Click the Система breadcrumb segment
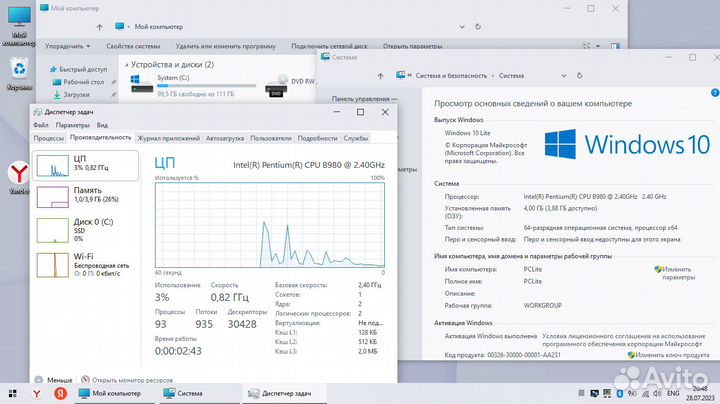 click(x=511, y=76)
